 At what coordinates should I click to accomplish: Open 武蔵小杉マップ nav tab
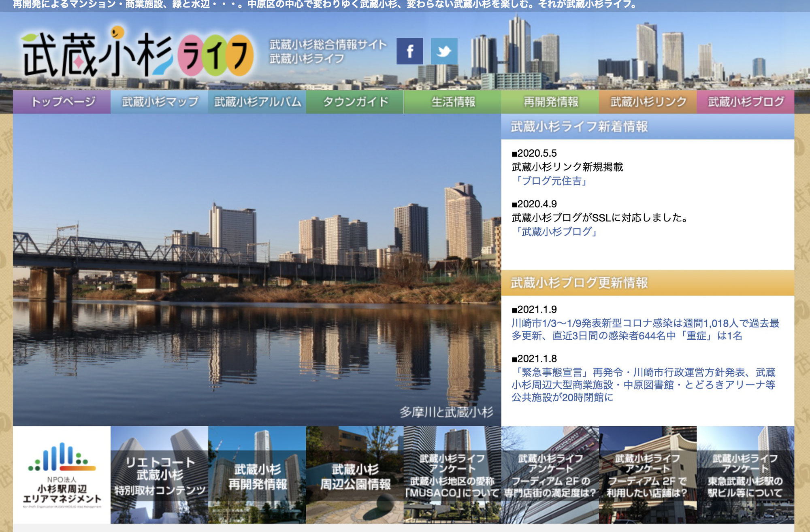point(160,102)
